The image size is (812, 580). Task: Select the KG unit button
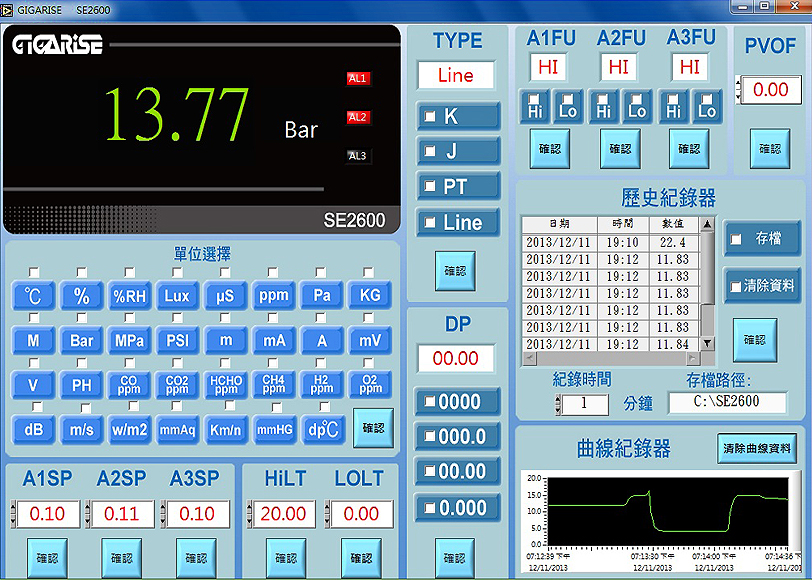[370, 296]
